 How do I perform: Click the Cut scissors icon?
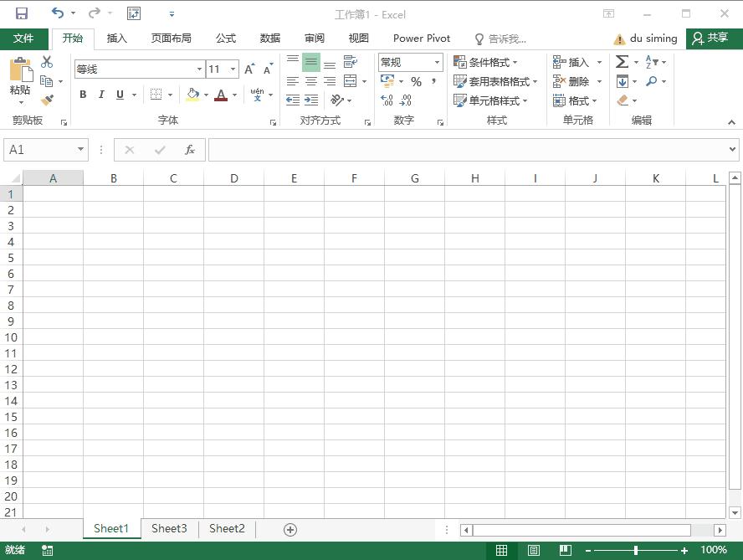coord(47,62)
